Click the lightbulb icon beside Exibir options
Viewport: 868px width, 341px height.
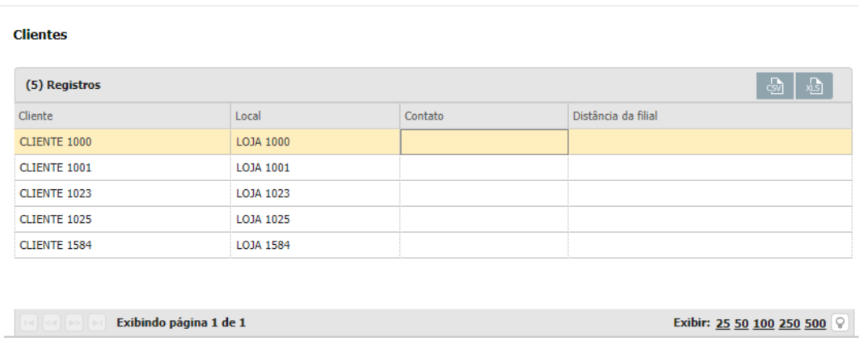pos(841,323)
